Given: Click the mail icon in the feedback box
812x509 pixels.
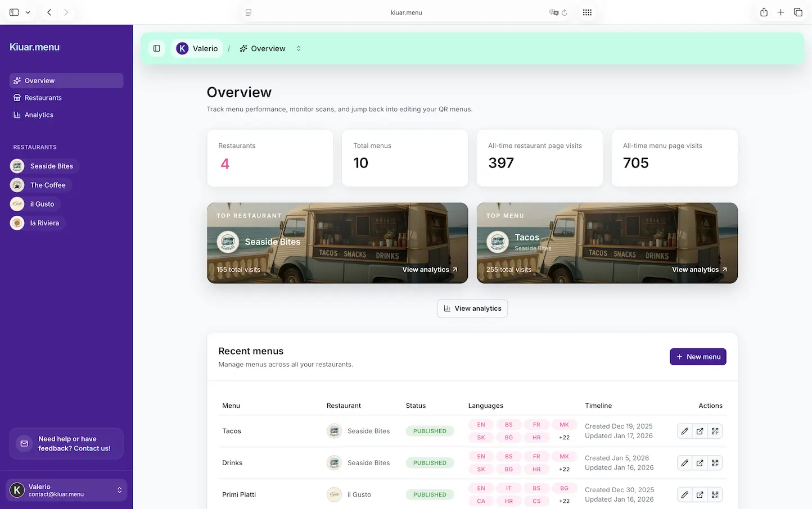Looking at the screenshot, I should (x=24, y=443).
